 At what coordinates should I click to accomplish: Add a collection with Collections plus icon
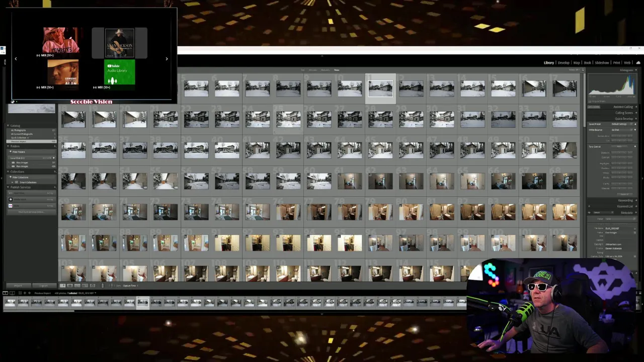coord(54,172)
